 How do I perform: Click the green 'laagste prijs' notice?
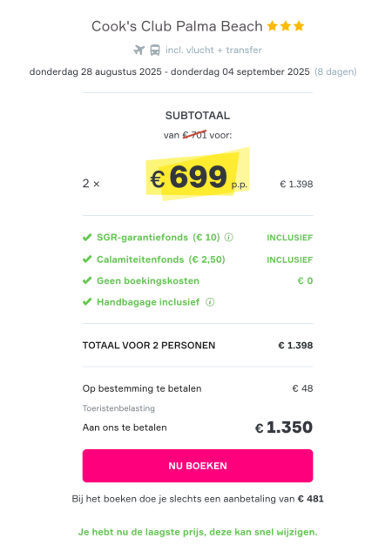(198, 532)
